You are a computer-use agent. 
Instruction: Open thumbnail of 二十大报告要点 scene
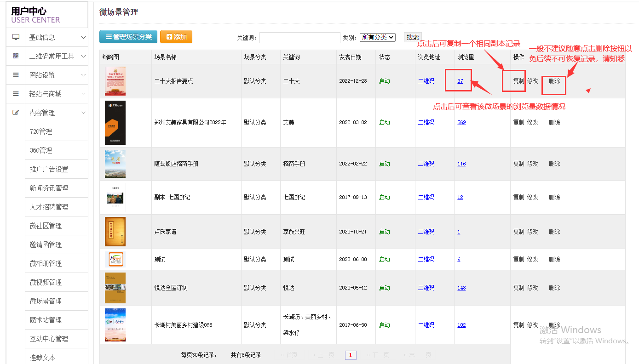[115, 81]
